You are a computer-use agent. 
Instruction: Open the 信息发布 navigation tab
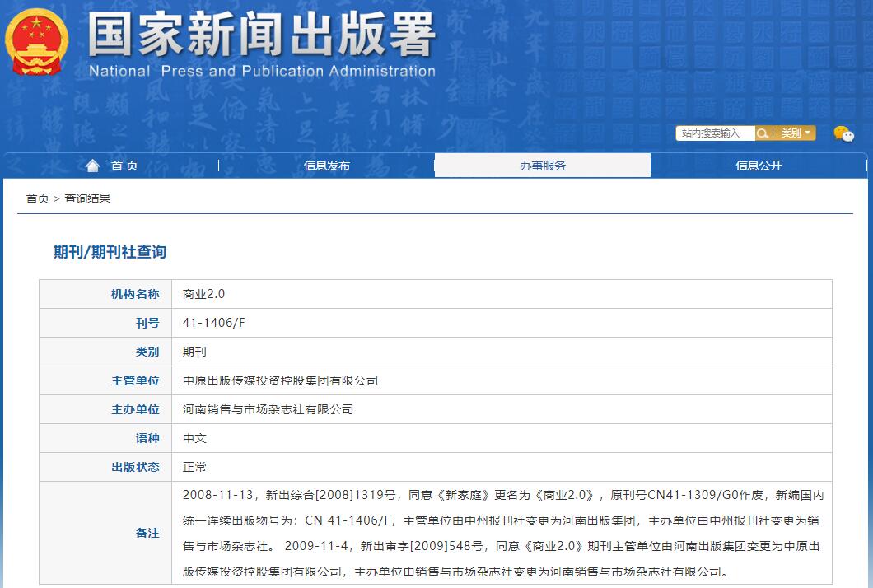click(327, 166)
